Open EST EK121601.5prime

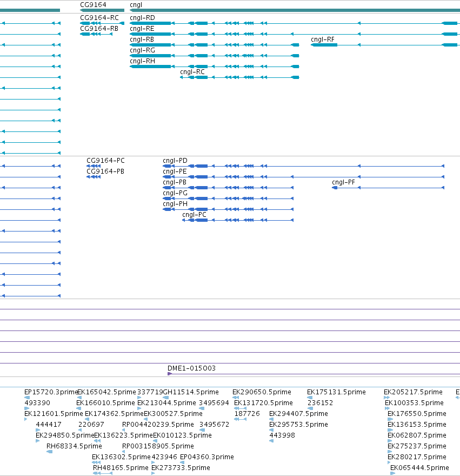[x=54, y=414]
